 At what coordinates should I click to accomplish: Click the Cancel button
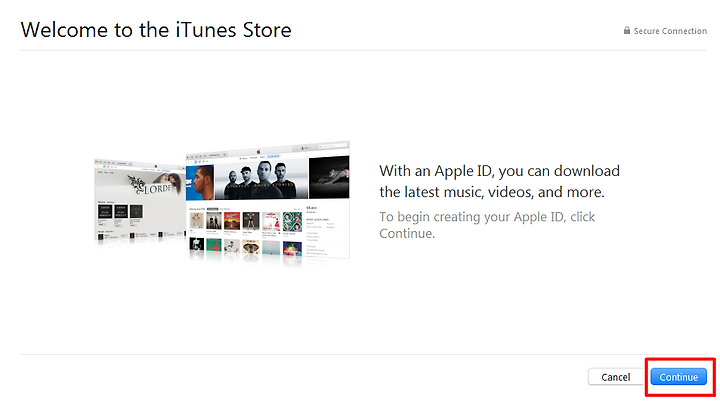tap(615, 377)
